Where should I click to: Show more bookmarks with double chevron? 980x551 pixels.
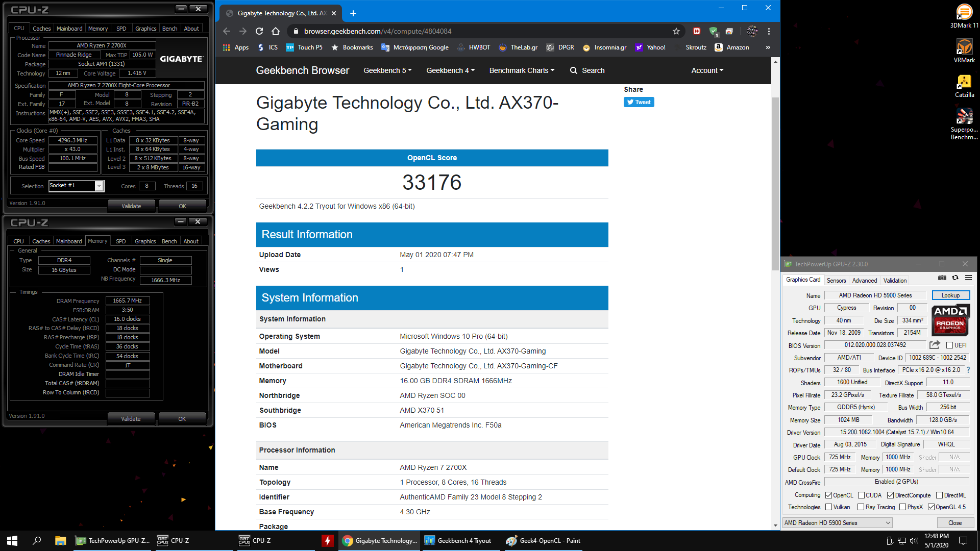[x=768, y=47]
